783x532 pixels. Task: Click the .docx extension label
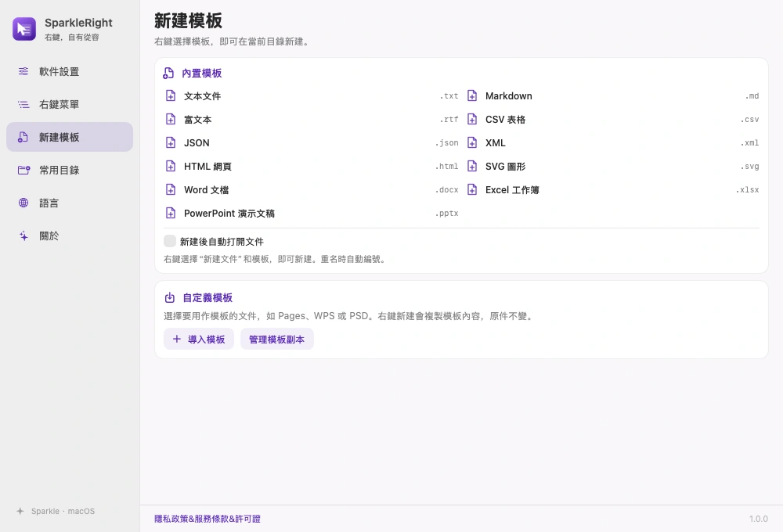[x=446, y=189]
